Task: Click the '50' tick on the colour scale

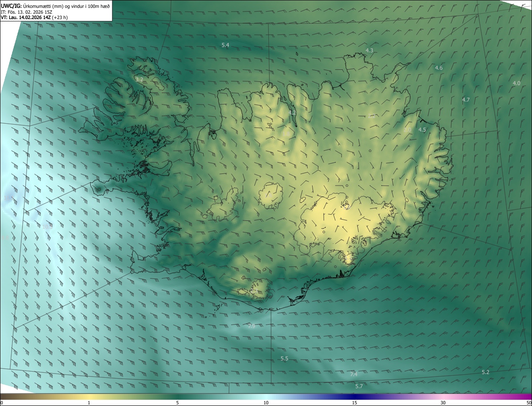Action: (529, 403)
